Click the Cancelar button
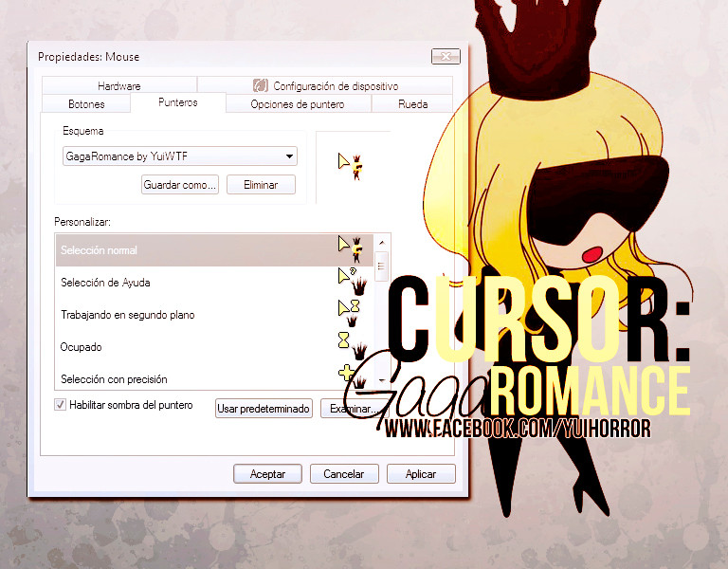This screenshot has height=569, width=728. click(x=344, y=474)
